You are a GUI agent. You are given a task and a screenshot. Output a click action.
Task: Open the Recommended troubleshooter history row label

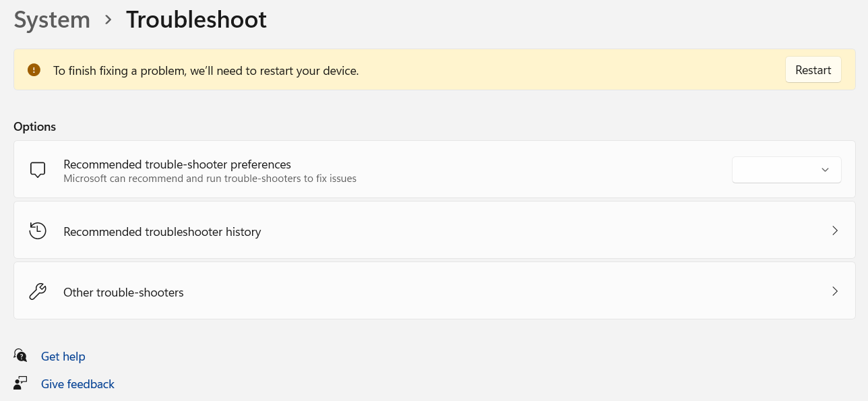point(162,232)
